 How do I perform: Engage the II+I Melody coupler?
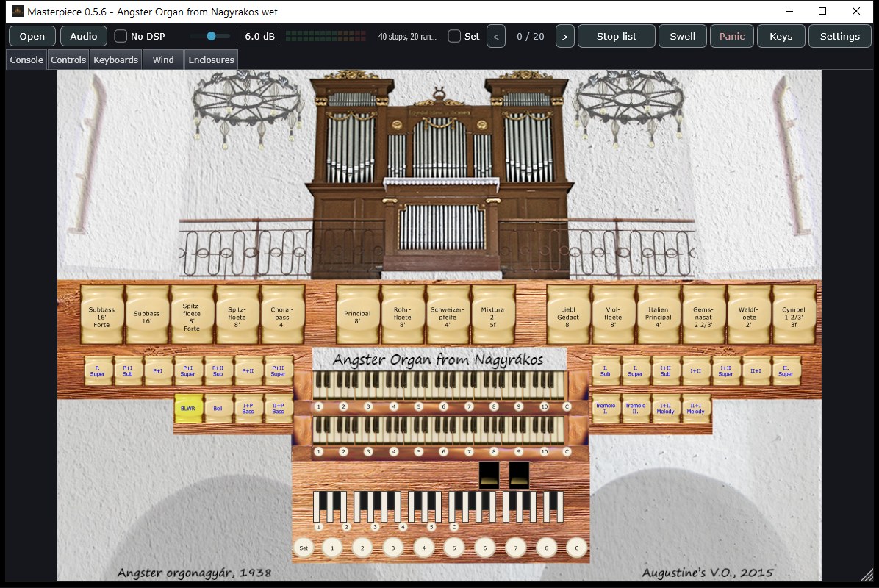696,409
